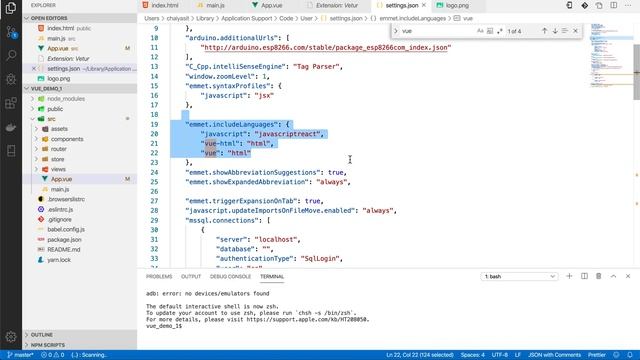
Task: Open README.md in the file tree
Action: [x=63, y=249]
